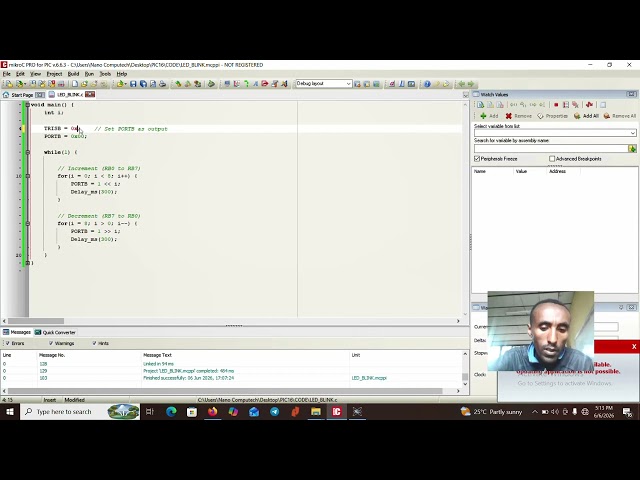Open Microsoft Edge from the taskbar
Screen dimensions: 640x480
[x=171, y=412]
